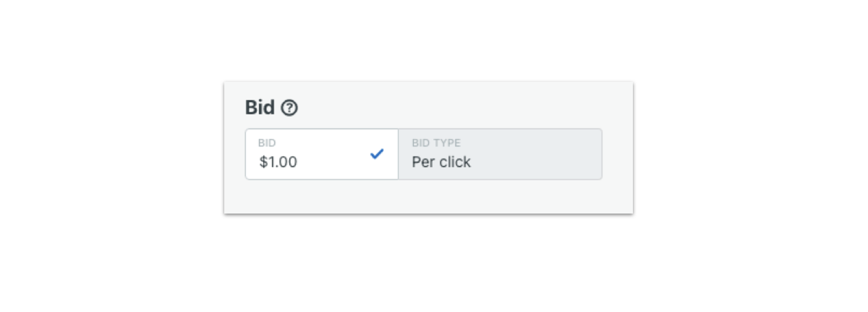
Task: Click empty space below bid fields in card
Action: 427,197
